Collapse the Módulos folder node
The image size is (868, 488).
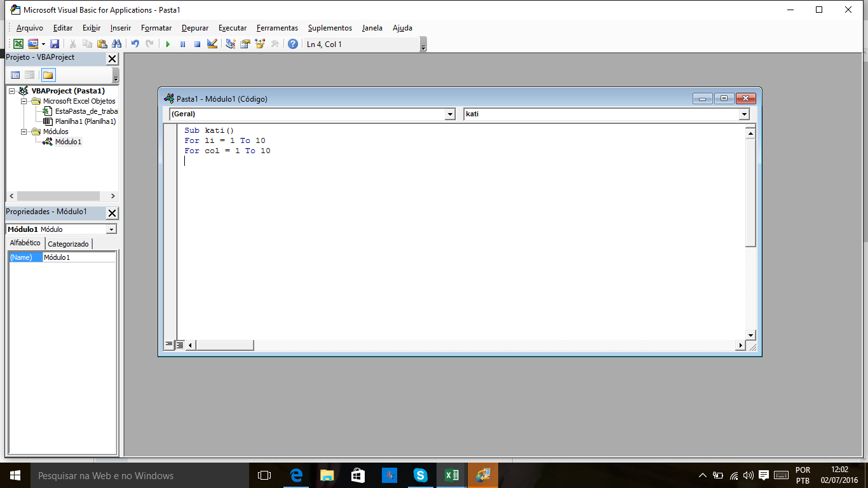point(24,132)
